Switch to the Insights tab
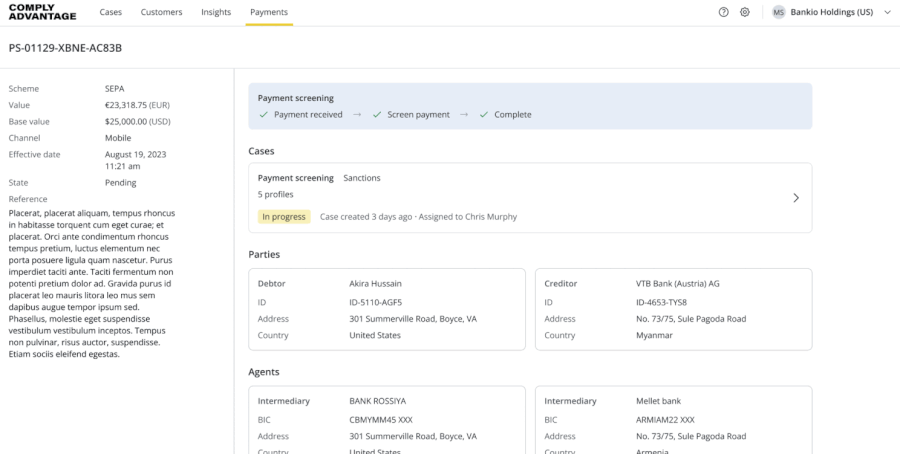The image size is (900, 454). point(216,12)
